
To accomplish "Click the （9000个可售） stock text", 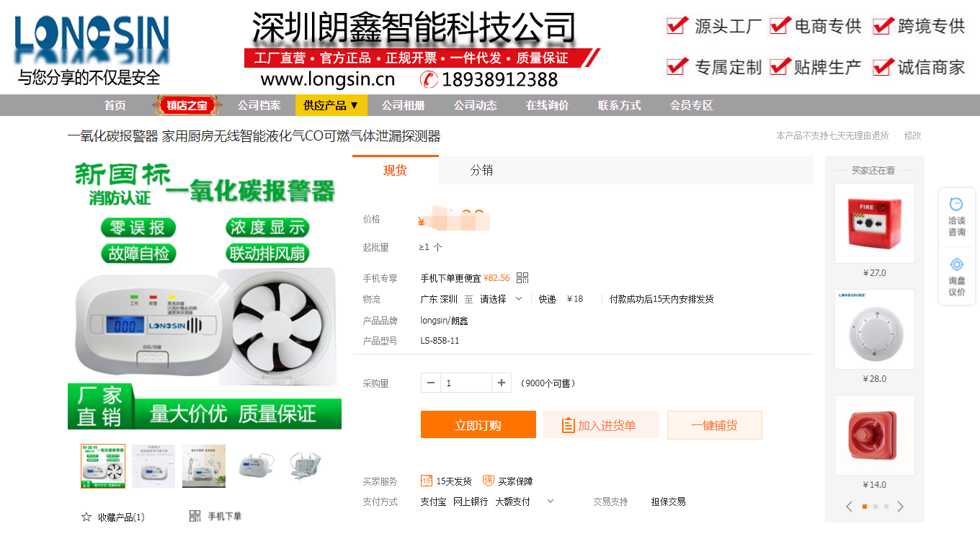I will point(548,383).
